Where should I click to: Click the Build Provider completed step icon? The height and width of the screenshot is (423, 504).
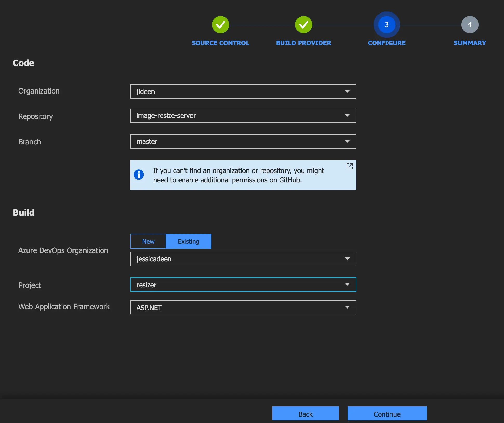(303, 24)
